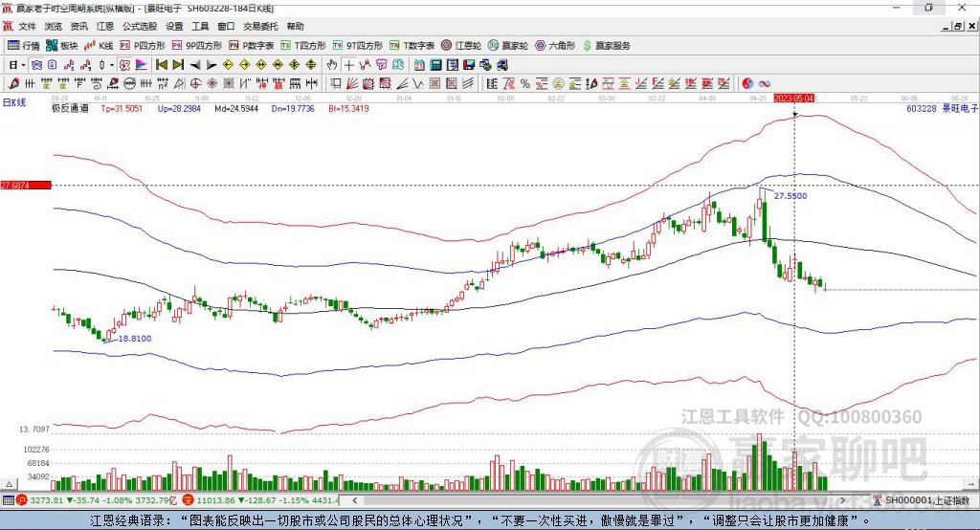
Task: Click the blue infinity symbol icon
Action: click(x=764, y=84)
